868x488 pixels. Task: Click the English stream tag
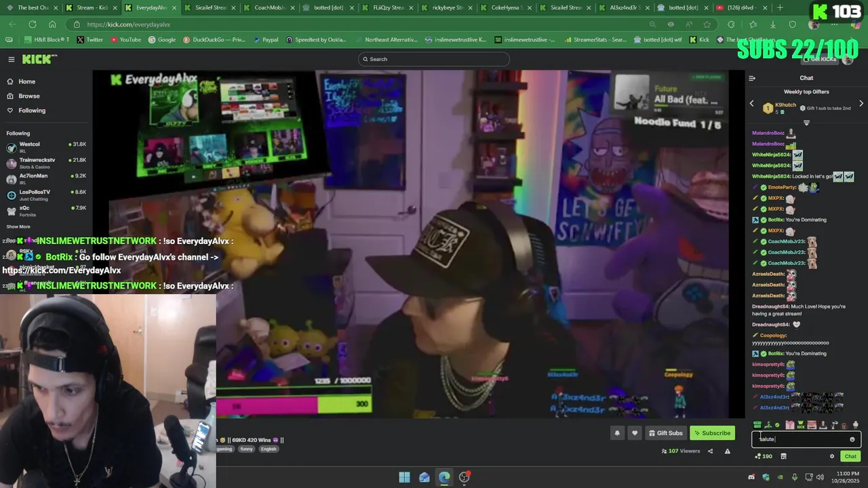(269, 449)
